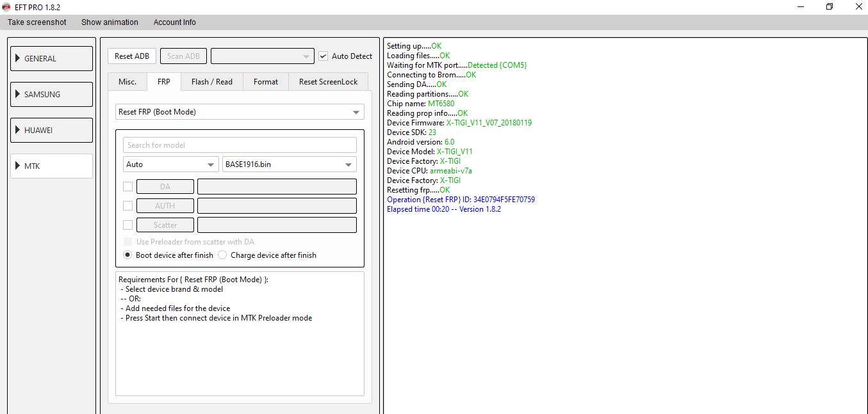Image resolution: width=868 pixels, height=414 pixels.
Task: Enable the DA checkbox
Action: [x=128, y=187]
